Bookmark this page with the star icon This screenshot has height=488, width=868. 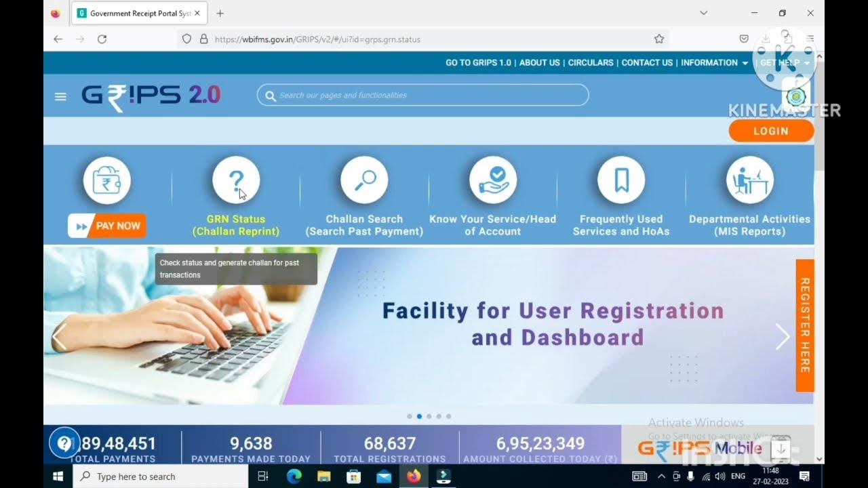click(x=659, y=39)
